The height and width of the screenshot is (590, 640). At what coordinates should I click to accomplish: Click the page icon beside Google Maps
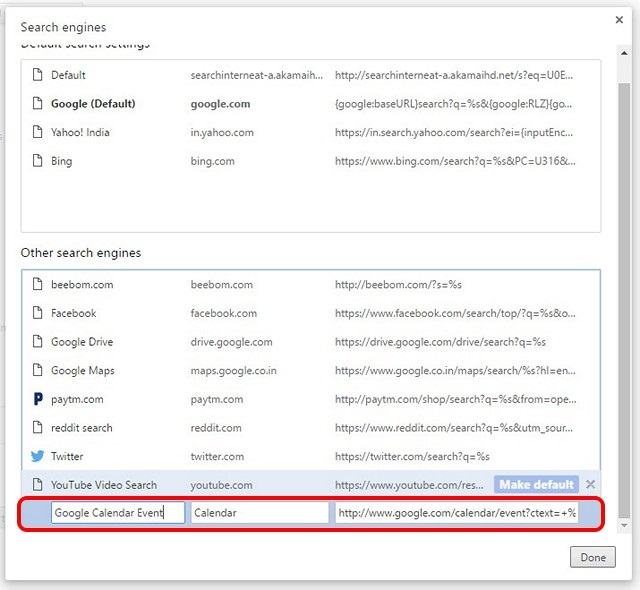coord(38,370)
